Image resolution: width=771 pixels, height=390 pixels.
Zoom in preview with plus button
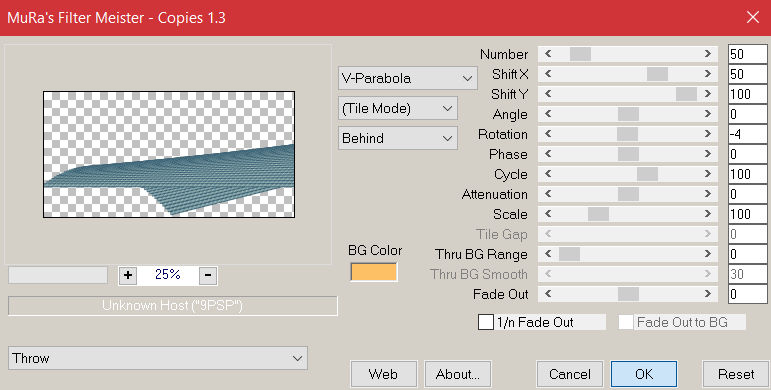click(128, 275)
